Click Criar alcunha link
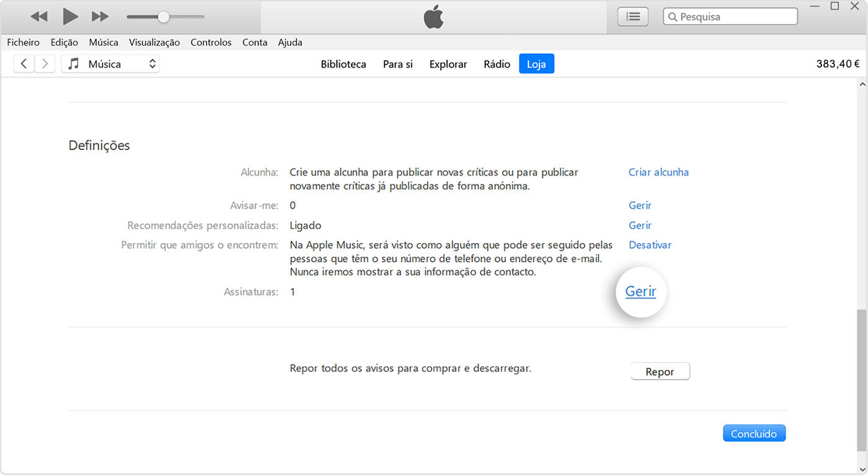This screenshot has width=868, height=476. coord(658,172)
